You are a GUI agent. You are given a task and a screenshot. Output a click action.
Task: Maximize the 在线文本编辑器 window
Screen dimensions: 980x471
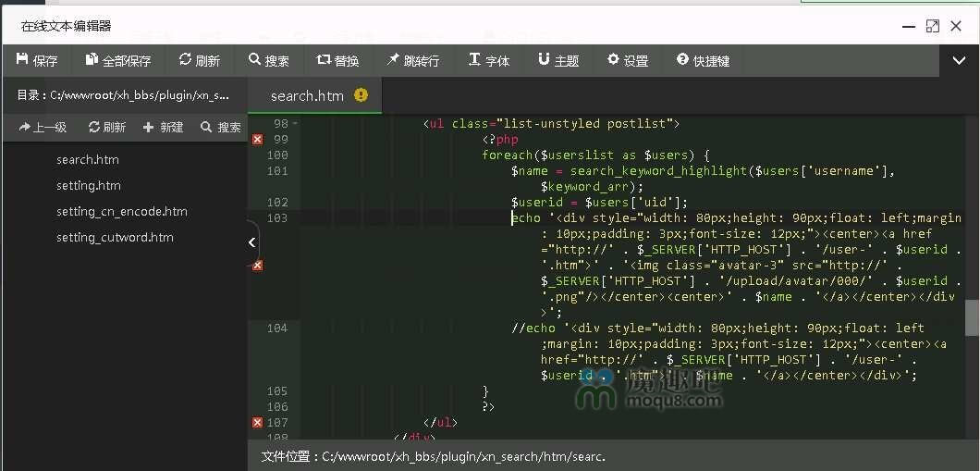pyautogui.click(x=933, y=26)
